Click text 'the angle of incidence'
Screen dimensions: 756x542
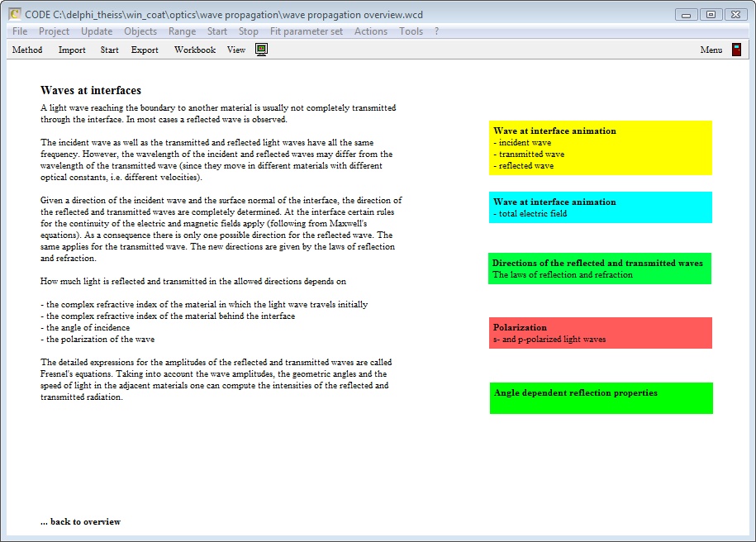(x=88, y=327)
